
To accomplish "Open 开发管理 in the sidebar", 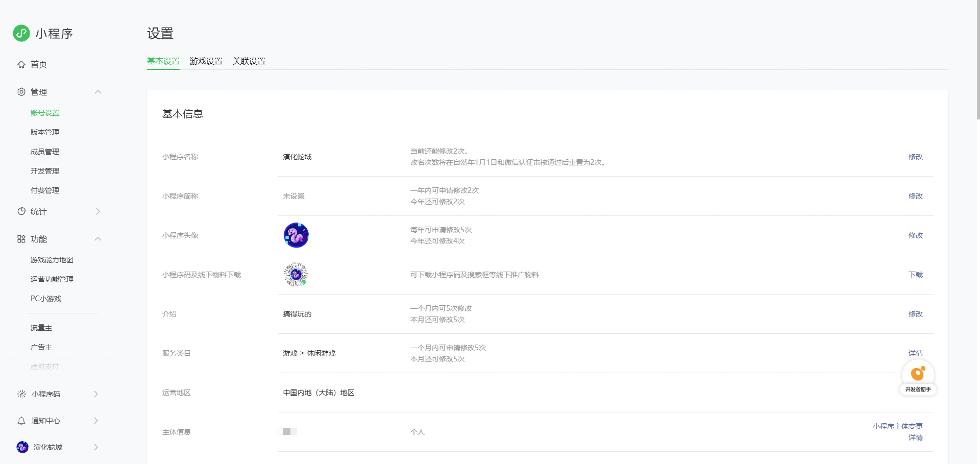I will pyautogui.click(x=45, y=171).
